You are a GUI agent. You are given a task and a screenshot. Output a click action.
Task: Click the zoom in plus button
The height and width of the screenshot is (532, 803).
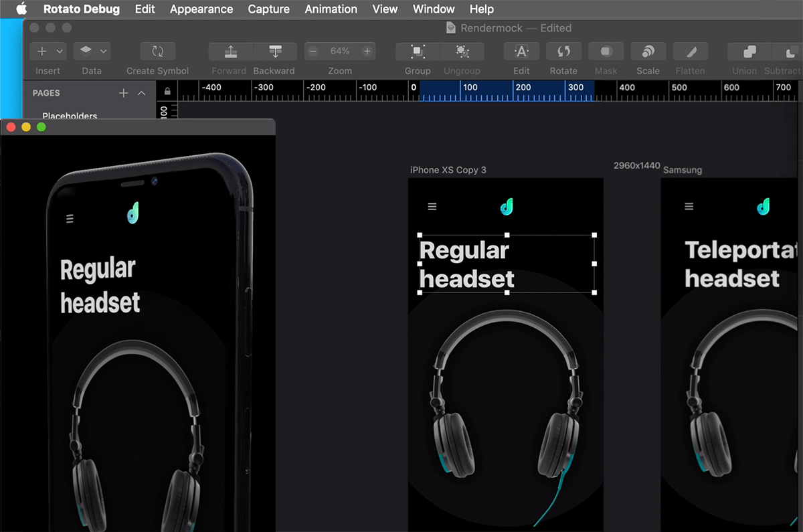pos(367,51)
